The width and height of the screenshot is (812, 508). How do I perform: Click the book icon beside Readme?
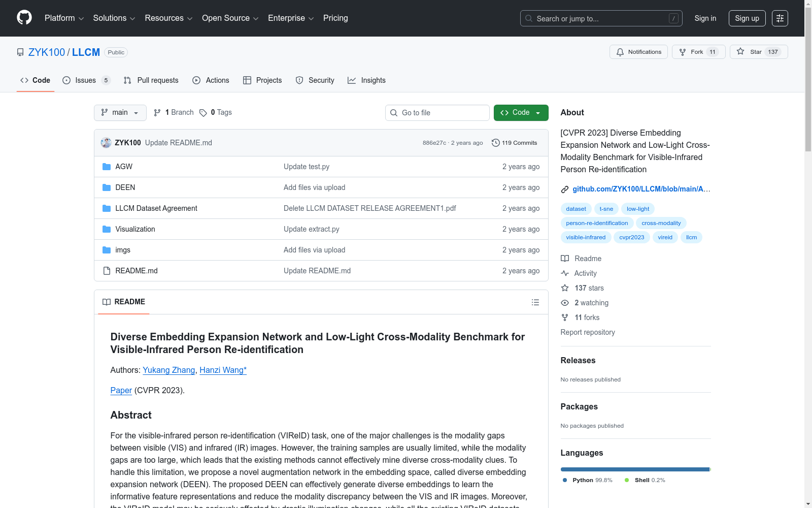565,259
